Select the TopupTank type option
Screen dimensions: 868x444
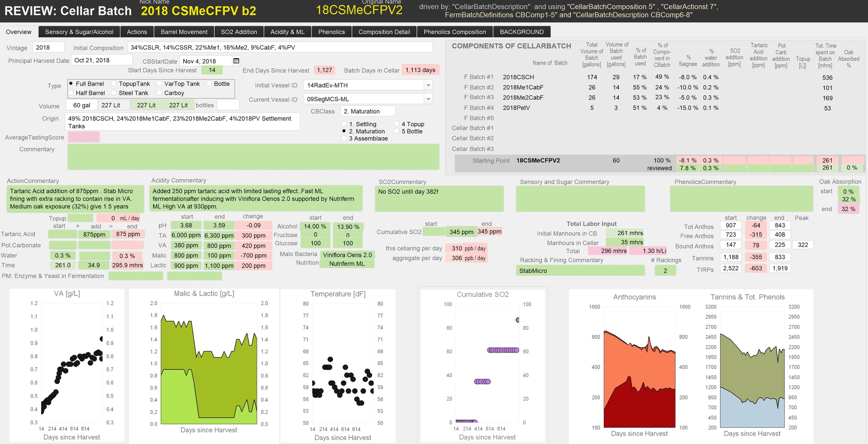[x=114, y=84]
